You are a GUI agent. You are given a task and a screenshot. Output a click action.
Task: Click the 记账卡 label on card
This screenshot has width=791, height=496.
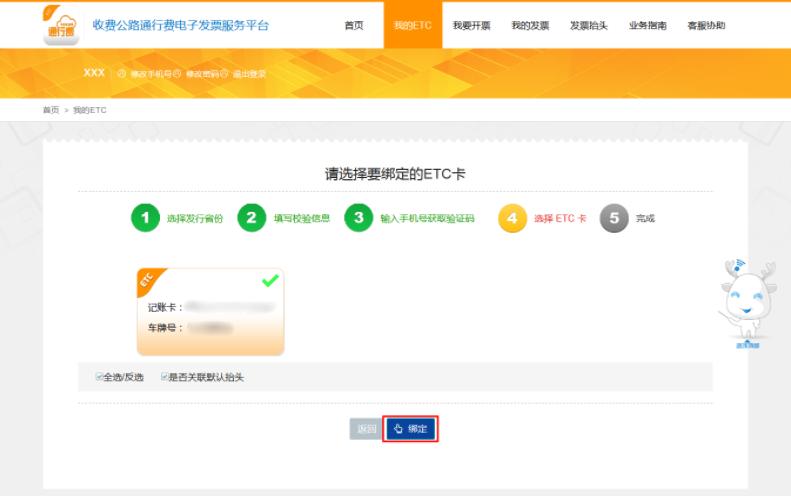click(164, 307)
